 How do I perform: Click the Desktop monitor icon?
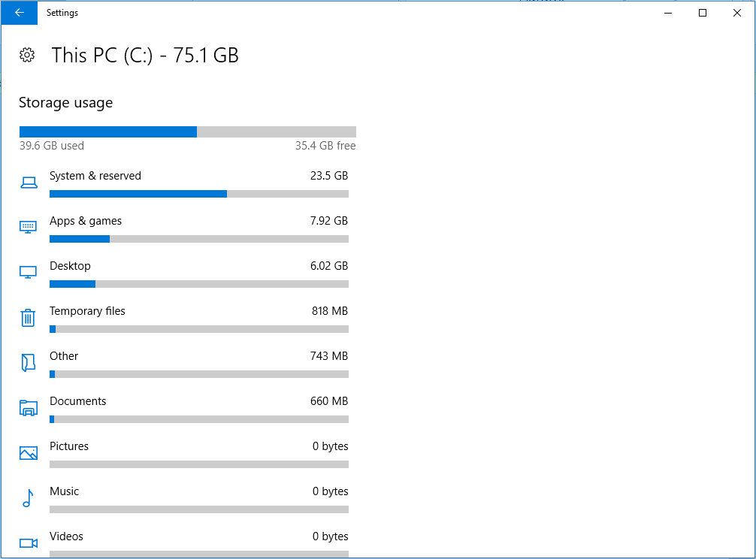[x=28, y=272]
